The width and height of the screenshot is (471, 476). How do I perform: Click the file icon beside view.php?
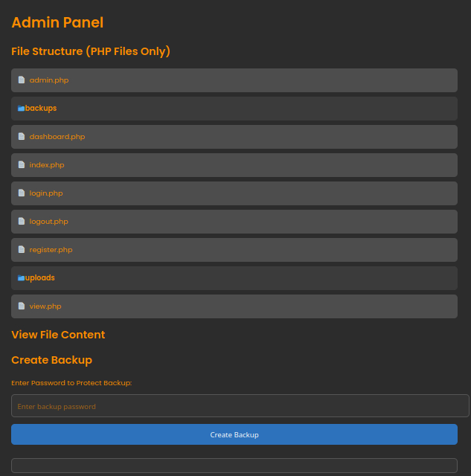(22, 306)
